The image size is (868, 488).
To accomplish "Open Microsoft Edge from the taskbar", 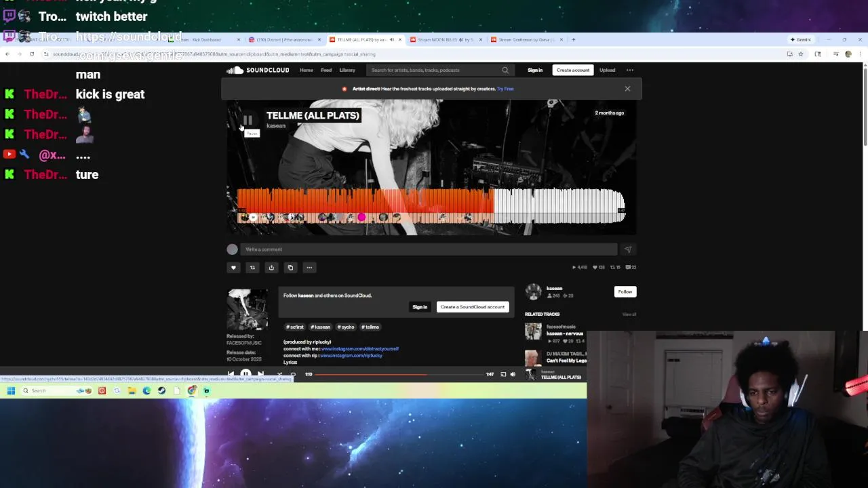I will coord(146,390).
